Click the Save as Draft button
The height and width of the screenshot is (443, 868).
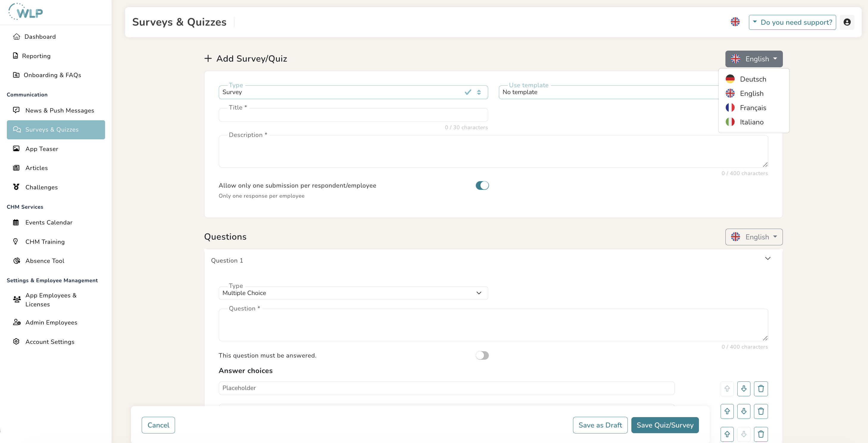[600, 425]
